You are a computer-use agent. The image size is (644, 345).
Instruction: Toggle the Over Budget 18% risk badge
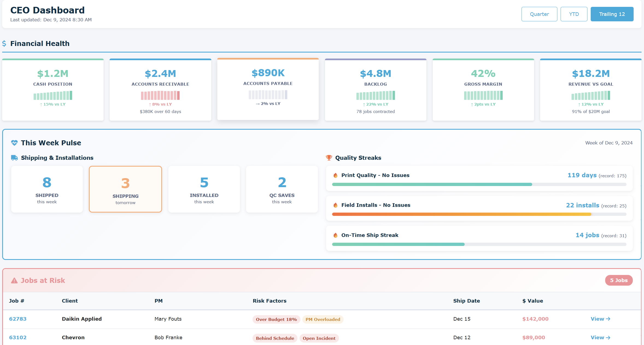tap(276, 319)
